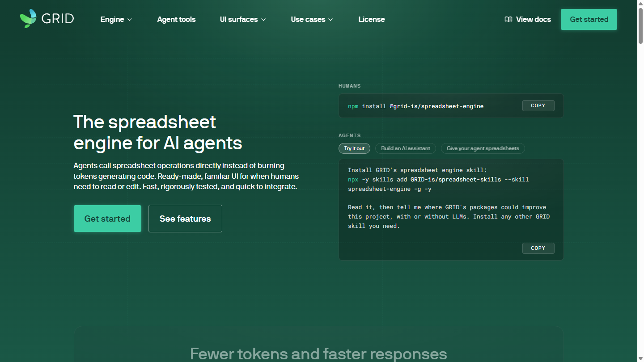Switch to Give your agent spreadsheets tab

coord(483,148)
